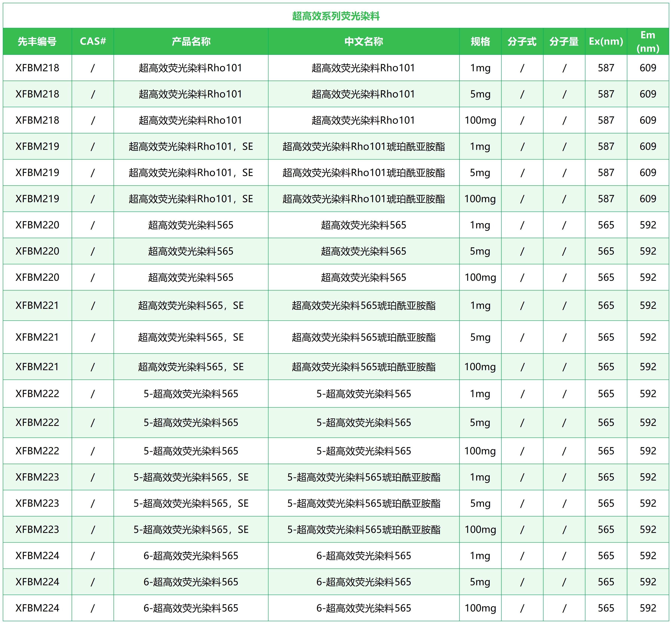The width and height of the screenshot is (672, 624).
Task: Select the 先丰编号 column header
Action: 37,41
